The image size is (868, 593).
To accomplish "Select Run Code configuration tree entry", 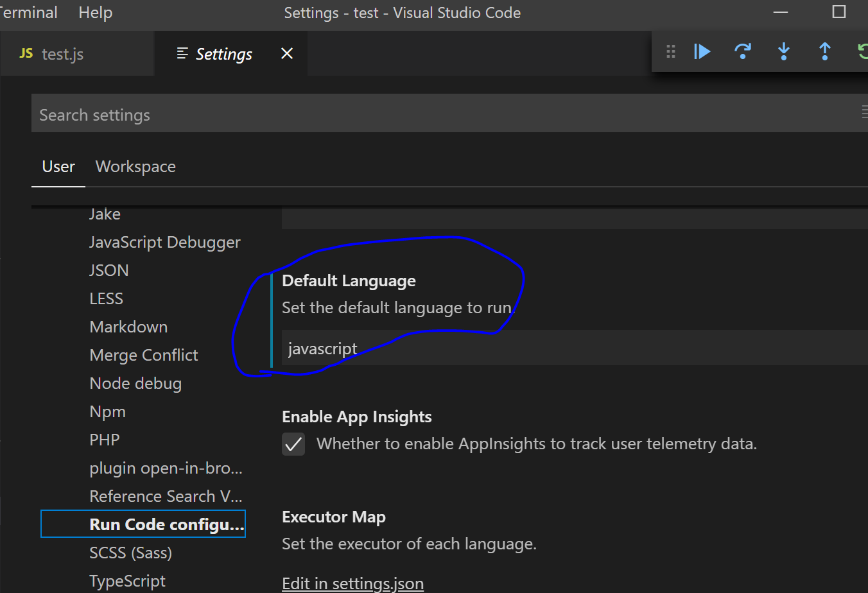I will coord(143,524).
